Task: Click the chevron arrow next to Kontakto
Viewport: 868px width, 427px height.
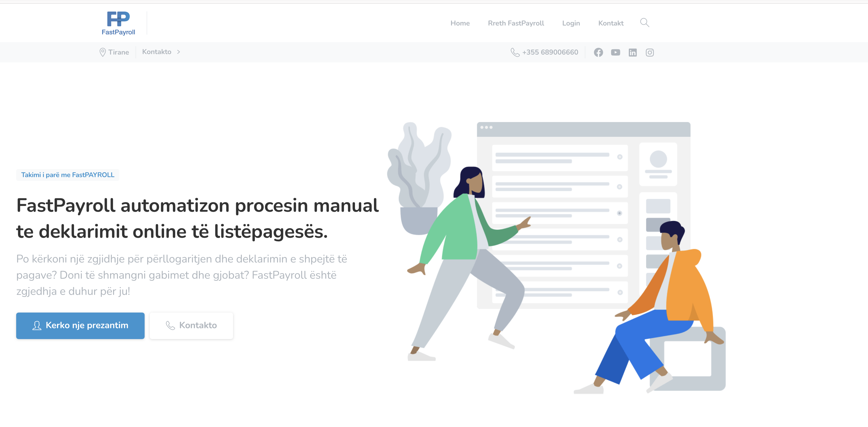Action: pyautogui.click(x=179, y=52)
